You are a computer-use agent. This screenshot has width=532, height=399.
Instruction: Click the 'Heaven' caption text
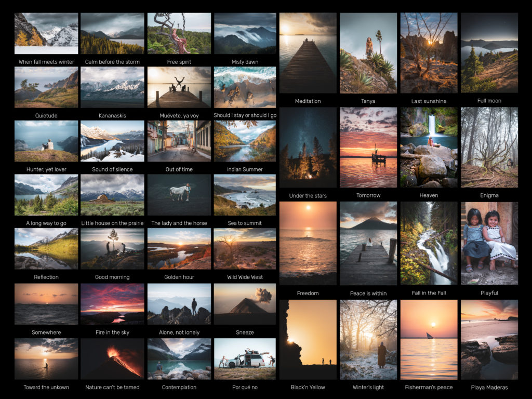click(429, 195)
